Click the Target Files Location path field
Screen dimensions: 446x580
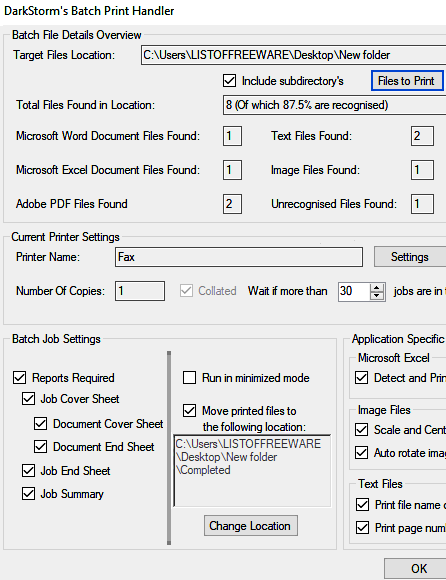click(x=294, y=55)
